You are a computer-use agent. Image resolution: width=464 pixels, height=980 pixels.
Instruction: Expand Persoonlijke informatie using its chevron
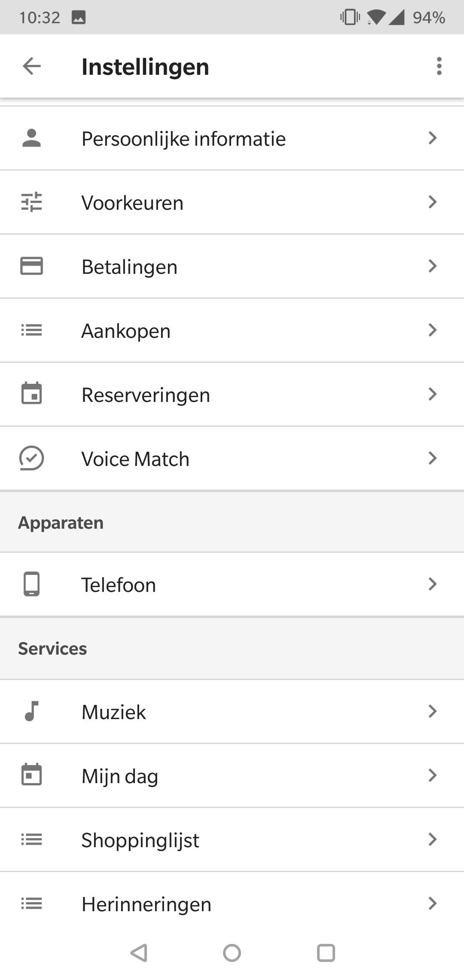click(x=432, y=138)
